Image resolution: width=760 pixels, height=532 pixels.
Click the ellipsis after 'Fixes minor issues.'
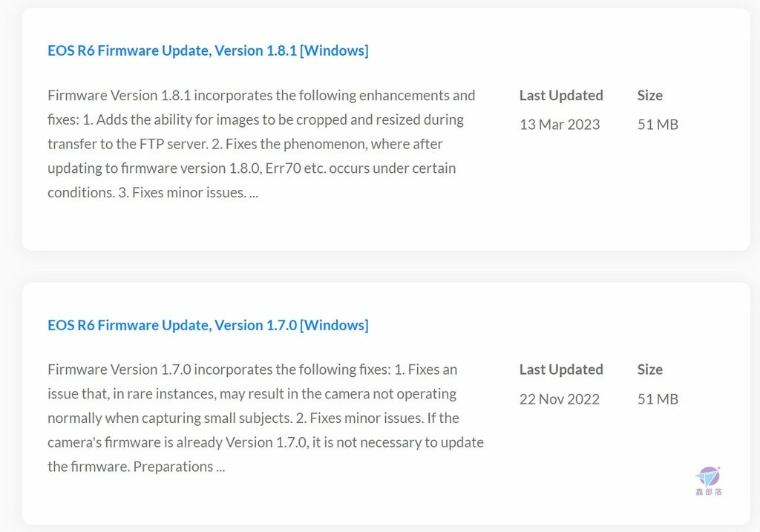254,194
